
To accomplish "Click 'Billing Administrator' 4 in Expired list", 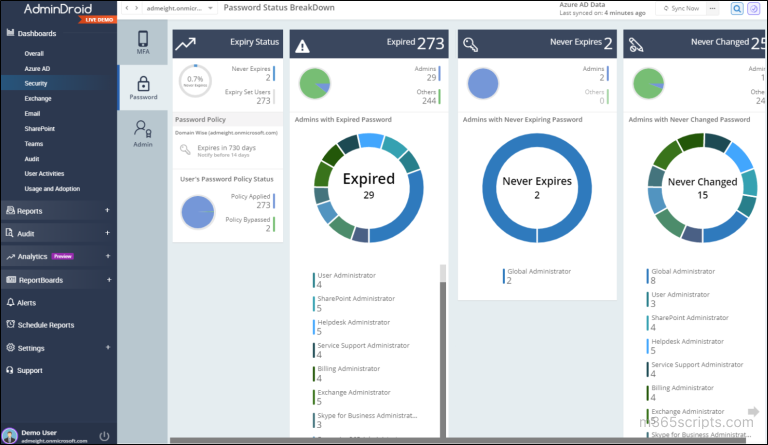I will pyautogui.click(x=347, y=373).
